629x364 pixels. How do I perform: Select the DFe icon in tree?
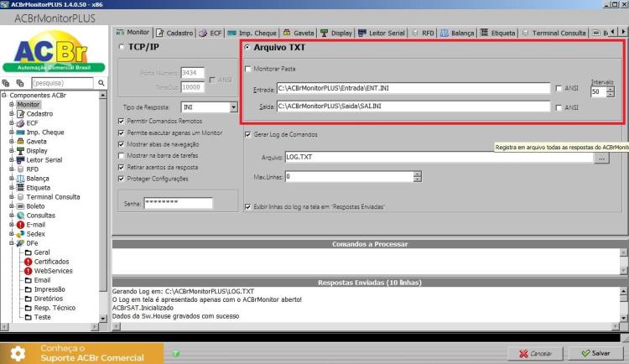20,243
